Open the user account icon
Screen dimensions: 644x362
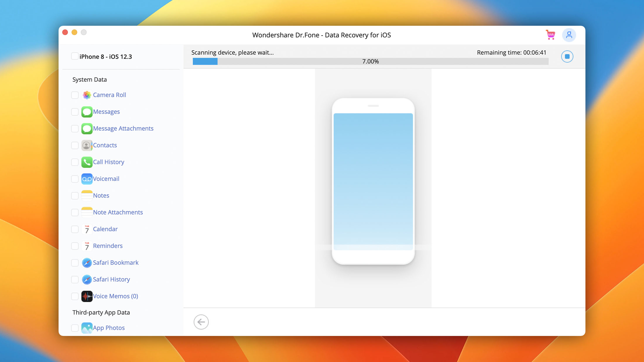point(569,35)
